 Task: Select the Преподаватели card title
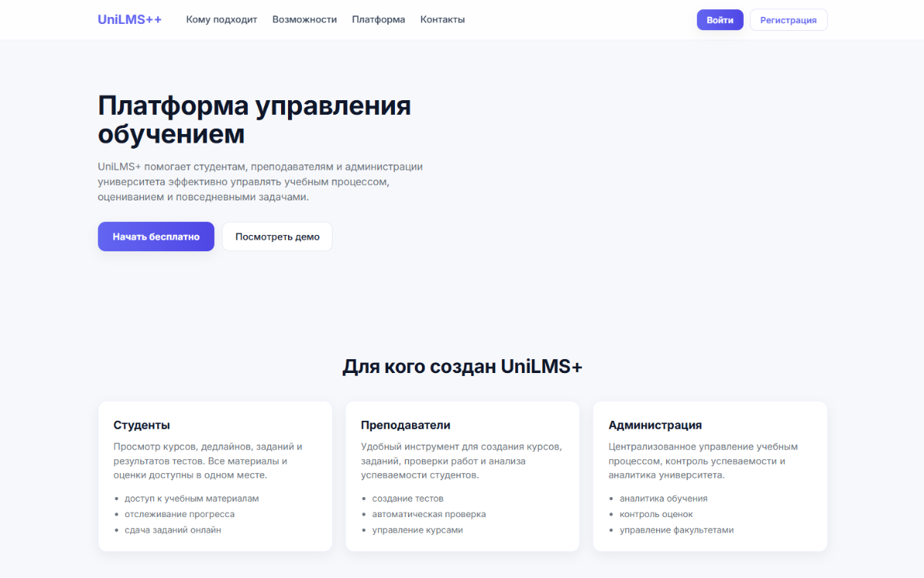(x=406, y=425)
